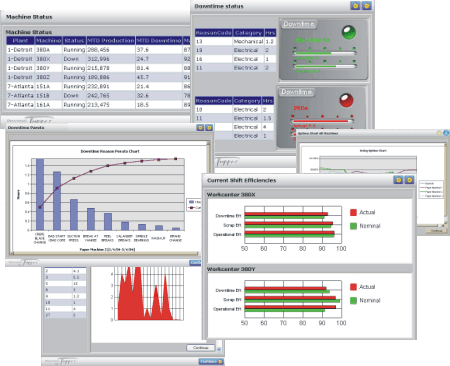Click Category header in upper Downtime status table

pyautogui.click(x=249, y=33)
